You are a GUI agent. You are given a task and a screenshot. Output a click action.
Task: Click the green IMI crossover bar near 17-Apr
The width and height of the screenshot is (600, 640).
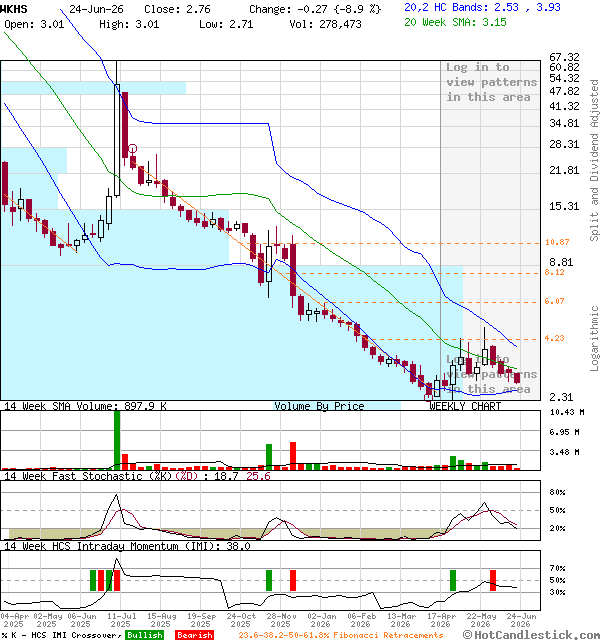pyautogui.click(x=453, y=580)
